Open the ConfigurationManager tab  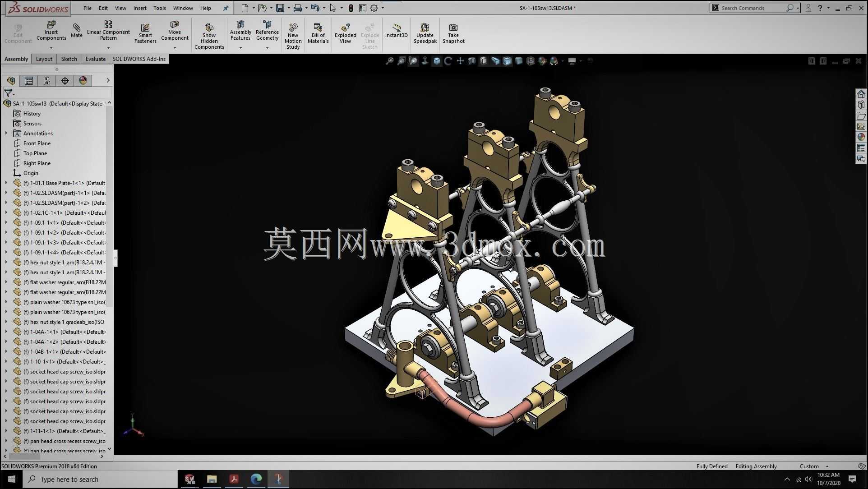[x=47, y=81]
